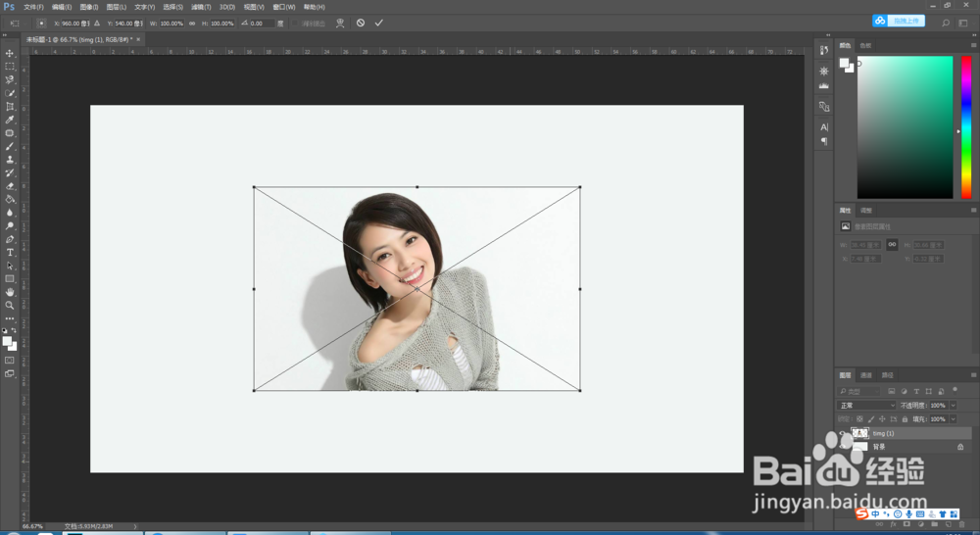This screenshot has height=535, width=980.
Task: Switch to the 路径 paths tab
Action: [x=888, y=375]
